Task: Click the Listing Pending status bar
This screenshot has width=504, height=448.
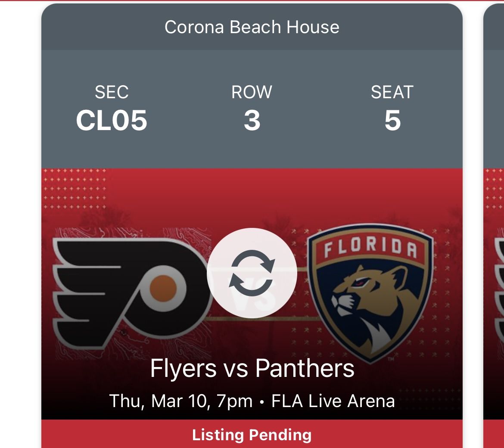Action: coord(252,434)
